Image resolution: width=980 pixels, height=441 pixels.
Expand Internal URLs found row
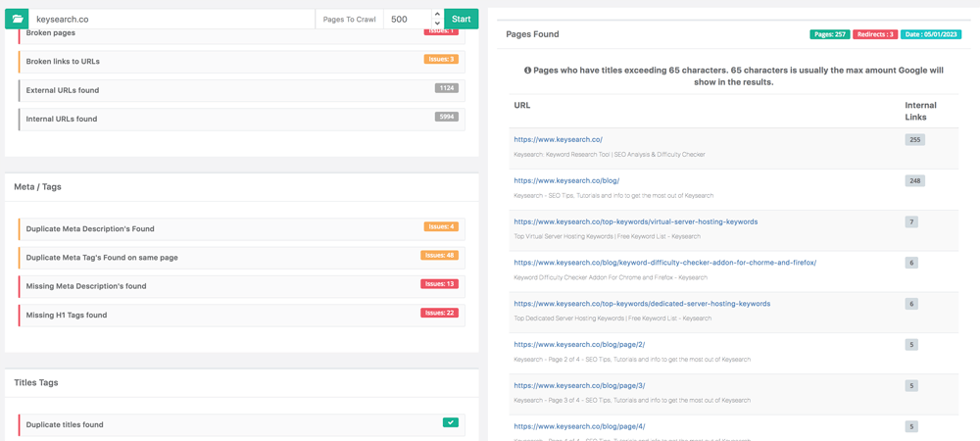click(242, 119)
